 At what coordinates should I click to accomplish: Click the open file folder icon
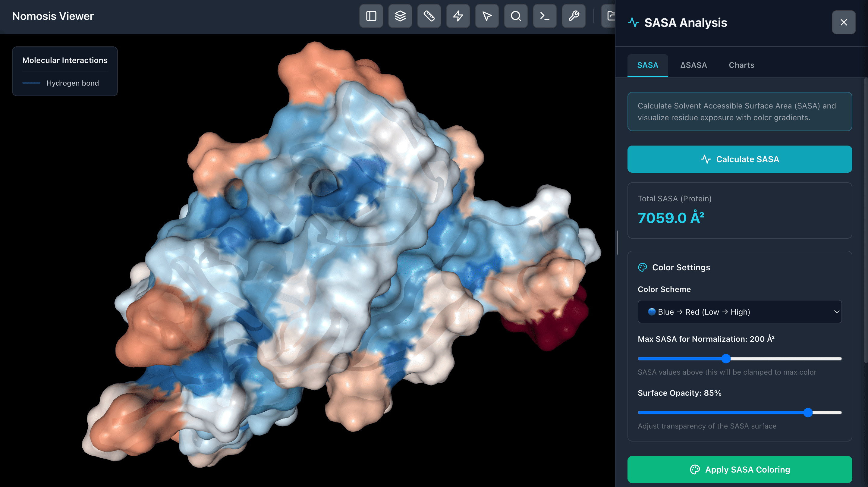pyautogui.click(x=611, y=16)
